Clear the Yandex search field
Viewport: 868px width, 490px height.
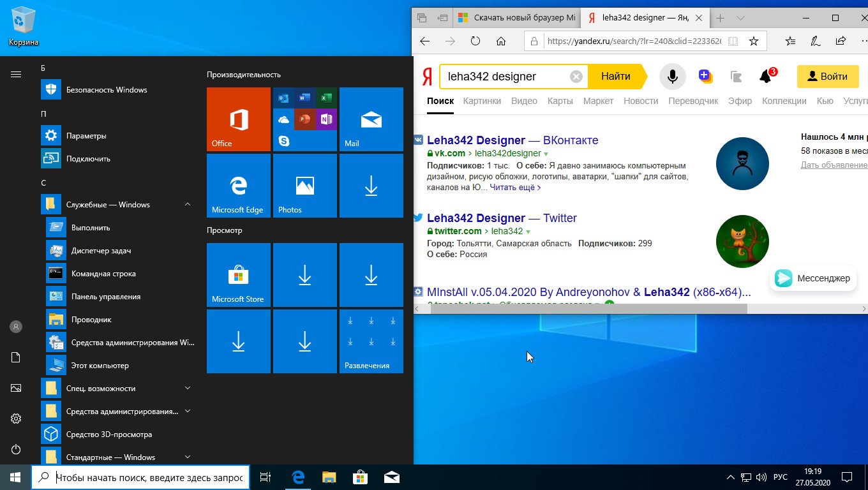click(x=576, y=77)
